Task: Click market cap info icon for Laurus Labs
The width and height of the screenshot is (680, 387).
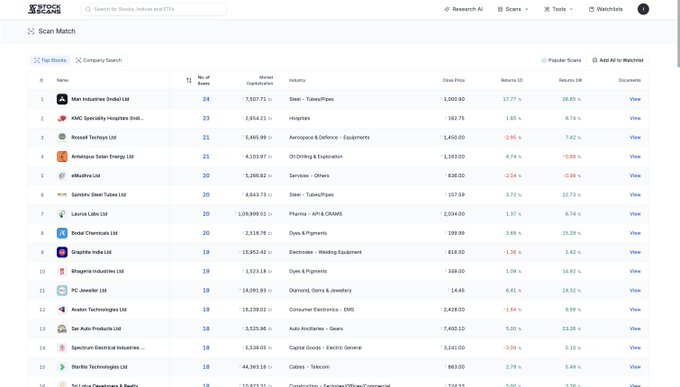Action: pos(270,214)
